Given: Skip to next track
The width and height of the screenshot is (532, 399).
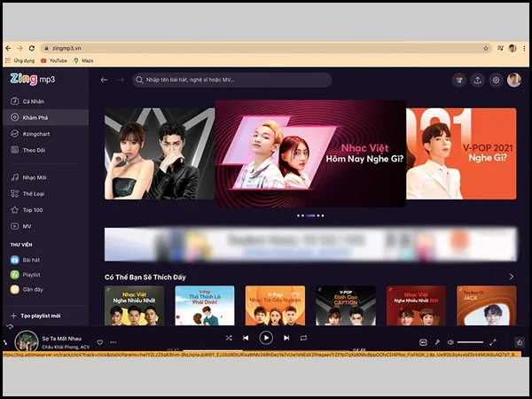Looking at the screenshot, I should [x=286, y=338].
